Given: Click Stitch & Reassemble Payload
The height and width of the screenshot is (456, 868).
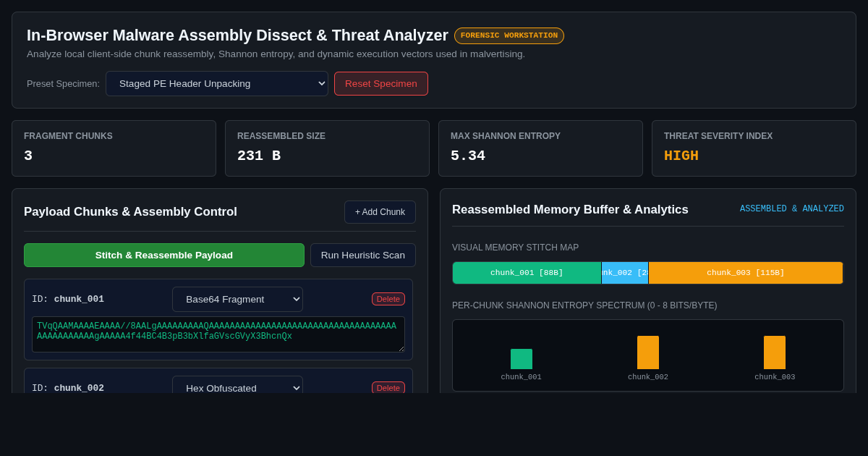Looking at the screenshot, I should coord(164,255).
